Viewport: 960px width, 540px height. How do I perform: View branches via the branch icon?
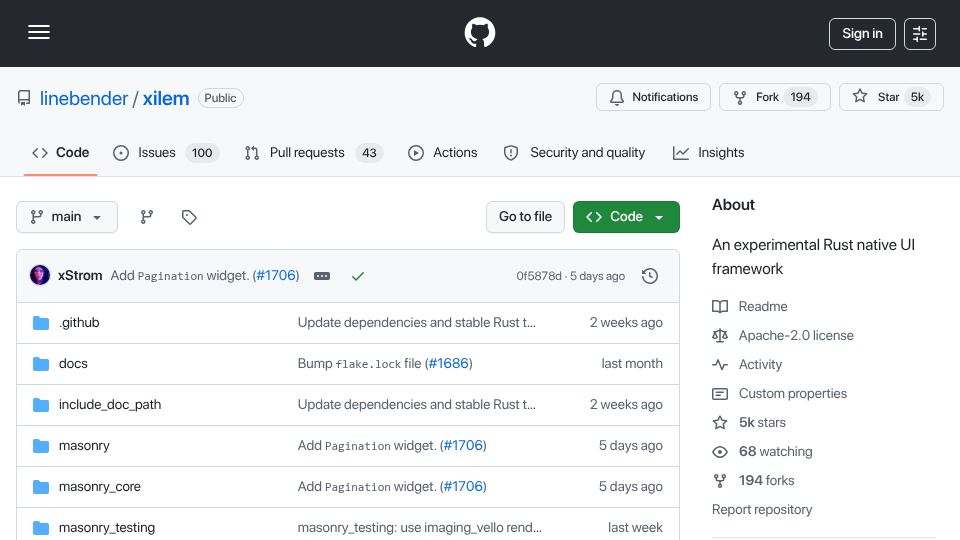[x=146, y=217]
